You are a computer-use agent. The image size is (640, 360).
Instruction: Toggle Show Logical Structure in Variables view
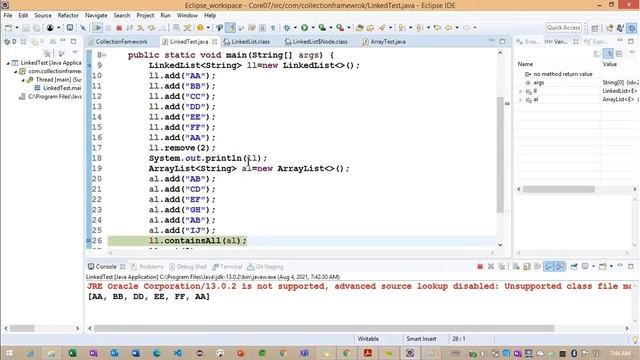pos(608,53)
